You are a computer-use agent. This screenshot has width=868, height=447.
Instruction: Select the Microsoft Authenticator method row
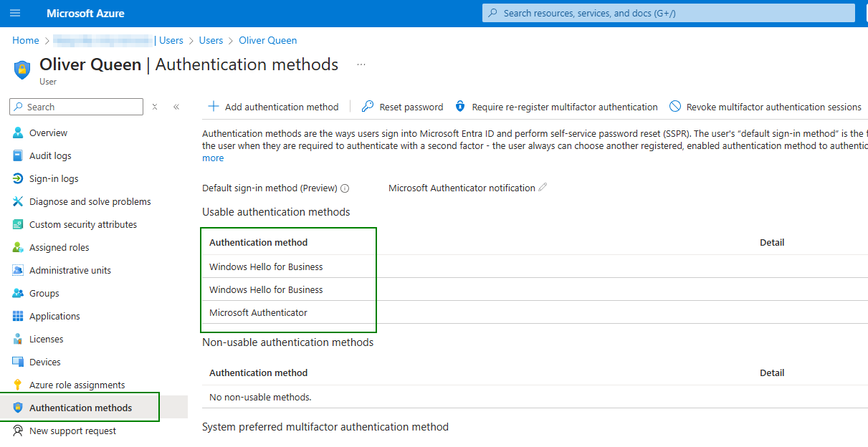tap(534, 312)
